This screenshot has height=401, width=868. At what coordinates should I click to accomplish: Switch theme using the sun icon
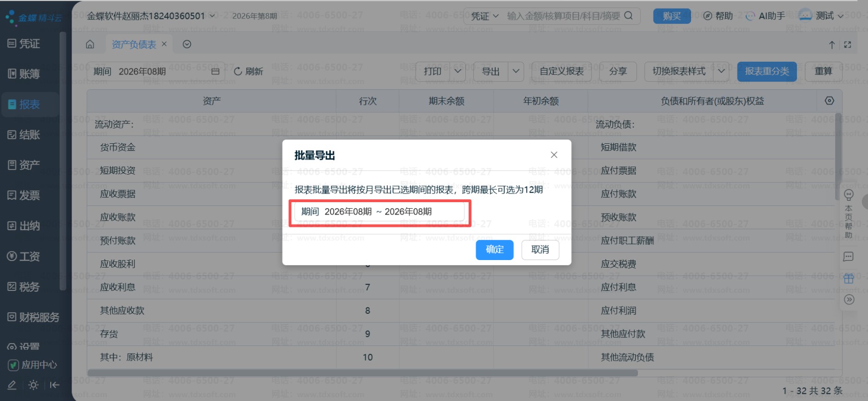(x=33, y=385)
